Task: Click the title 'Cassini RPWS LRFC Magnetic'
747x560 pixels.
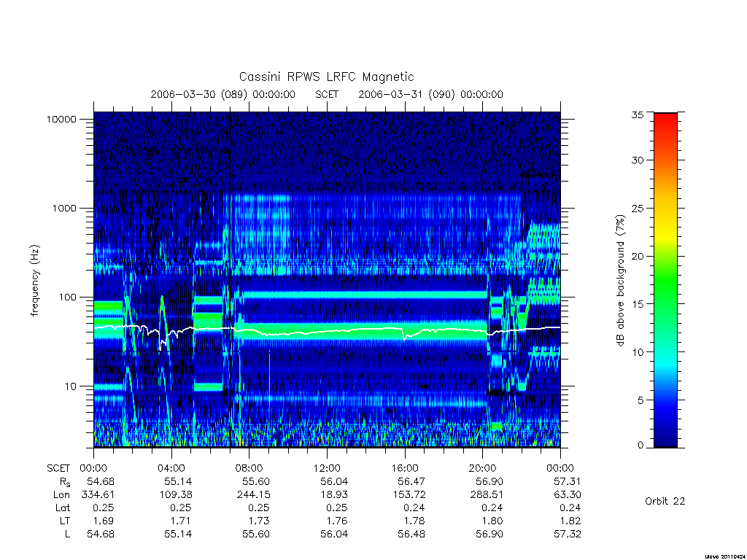Action: (326, 77)
